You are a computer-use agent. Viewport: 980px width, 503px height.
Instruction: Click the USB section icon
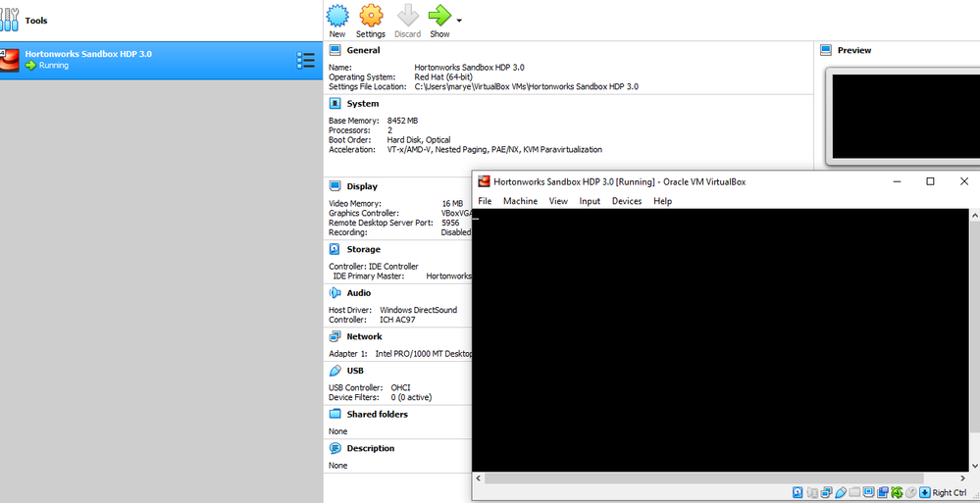pyautogui.click(x=335, y=371)
